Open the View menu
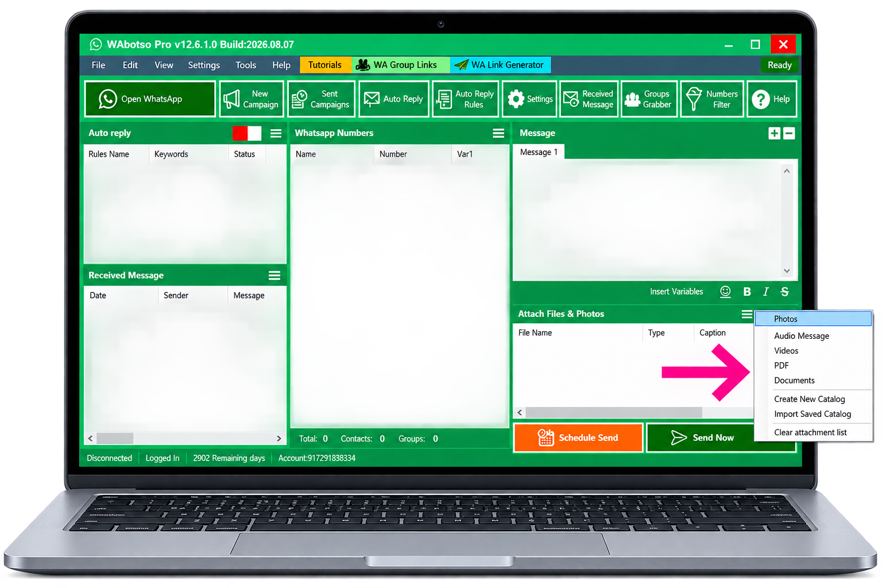Screen dimensions: 882x588 pyautogui.click(x=164, y=65)
